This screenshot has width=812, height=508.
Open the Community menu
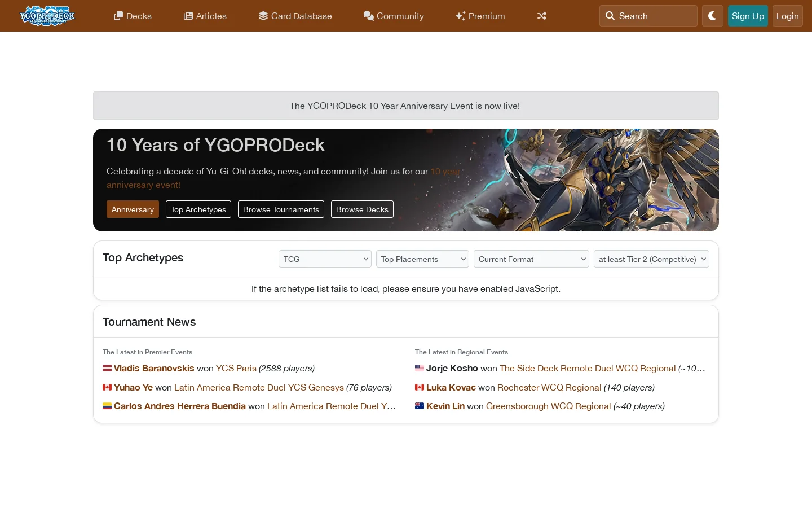coord(394,16)
